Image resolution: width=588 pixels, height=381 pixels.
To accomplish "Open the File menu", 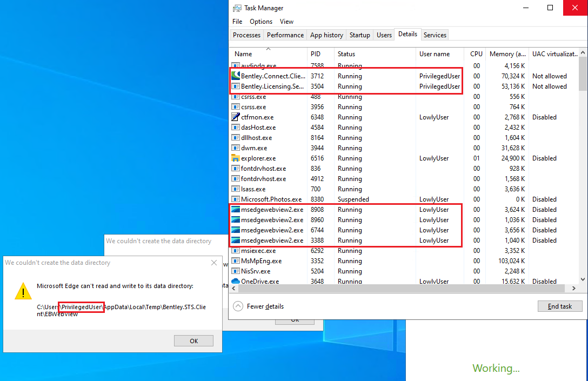I will (237, 22).
